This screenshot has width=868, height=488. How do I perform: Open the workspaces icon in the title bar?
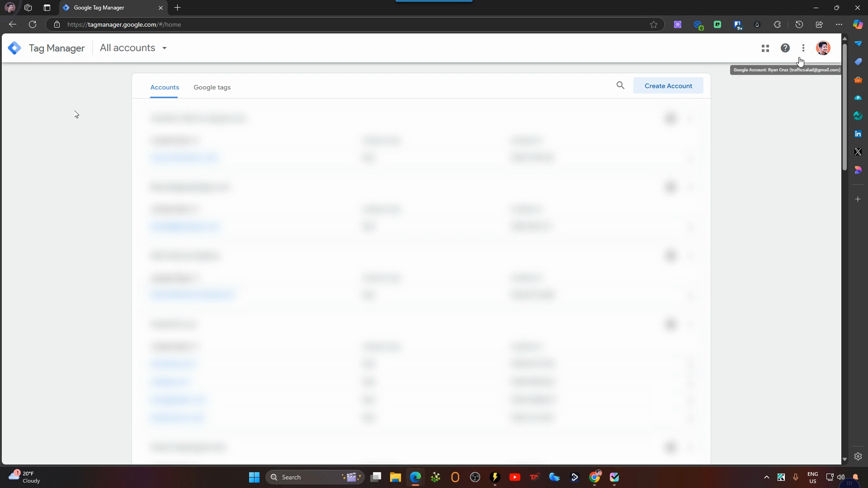[28, 8]
